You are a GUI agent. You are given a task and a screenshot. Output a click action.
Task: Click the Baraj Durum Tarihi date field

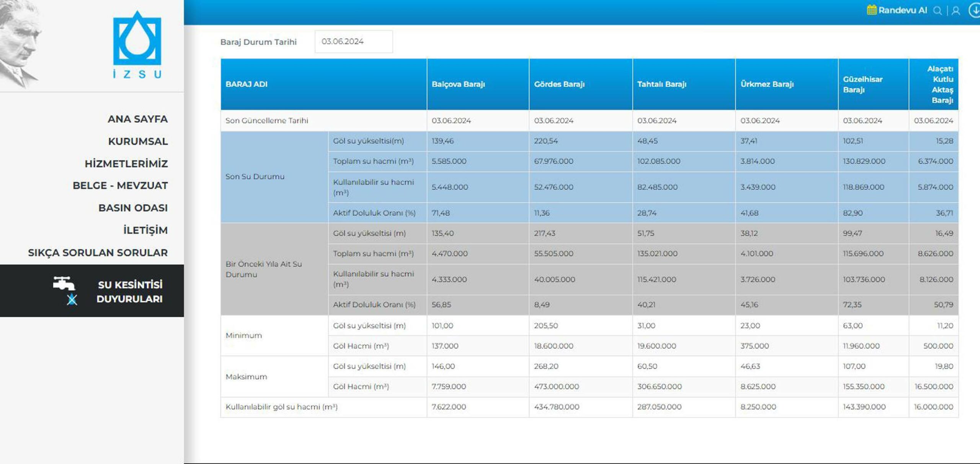click(x=353, y=42)
